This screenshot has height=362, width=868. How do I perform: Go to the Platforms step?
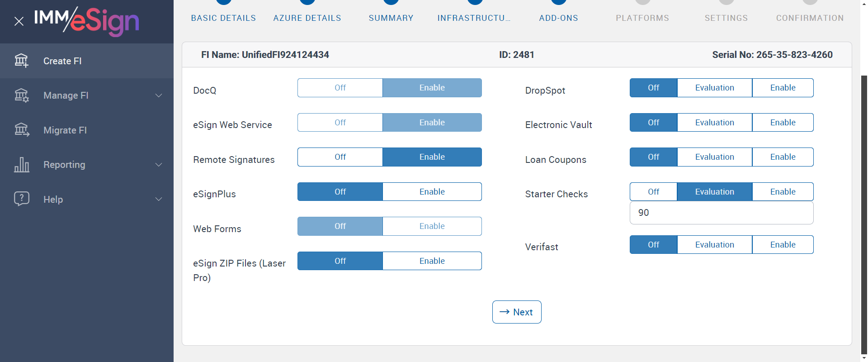click(642, 18)
